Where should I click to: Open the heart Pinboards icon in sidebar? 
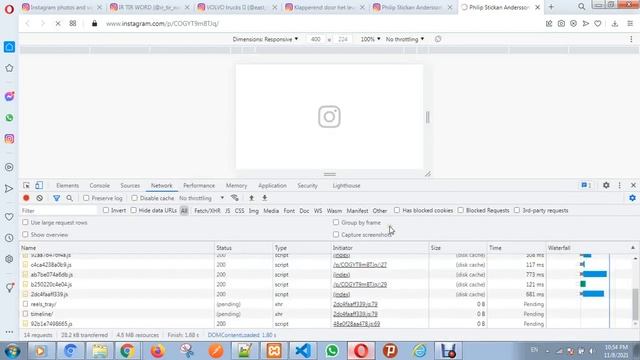tap(9, 217)
